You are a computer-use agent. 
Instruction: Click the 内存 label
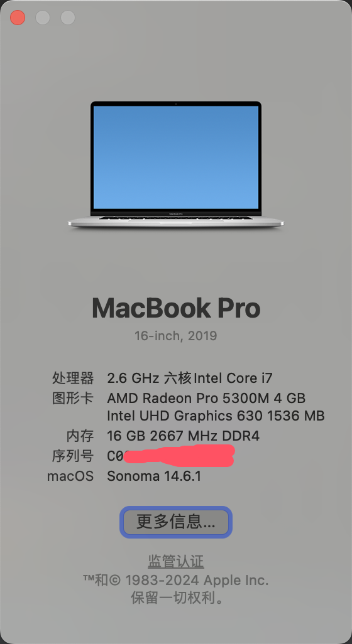(x=80, y=436)
